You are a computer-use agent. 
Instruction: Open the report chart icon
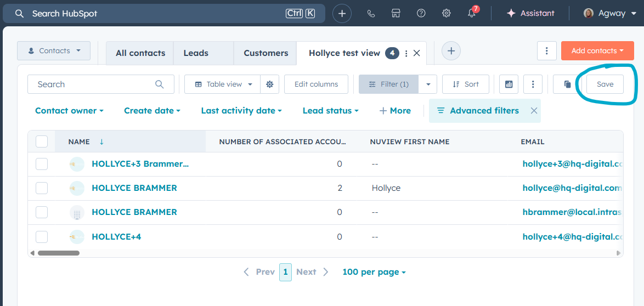509,84
